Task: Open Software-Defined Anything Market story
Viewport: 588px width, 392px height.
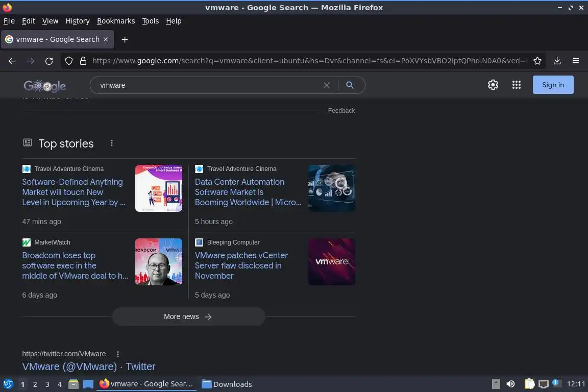Action: point(74,192)
